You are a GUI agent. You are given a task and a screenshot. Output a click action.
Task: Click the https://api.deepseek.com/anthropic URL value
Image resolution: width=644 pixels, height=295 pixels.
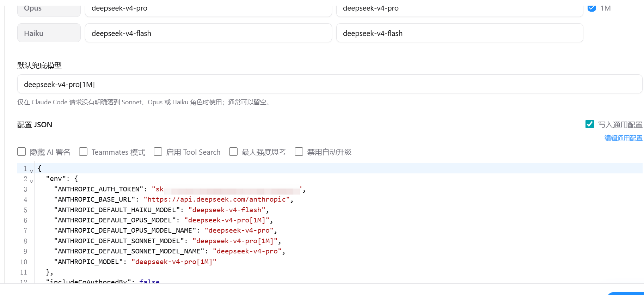coord(217,199)
